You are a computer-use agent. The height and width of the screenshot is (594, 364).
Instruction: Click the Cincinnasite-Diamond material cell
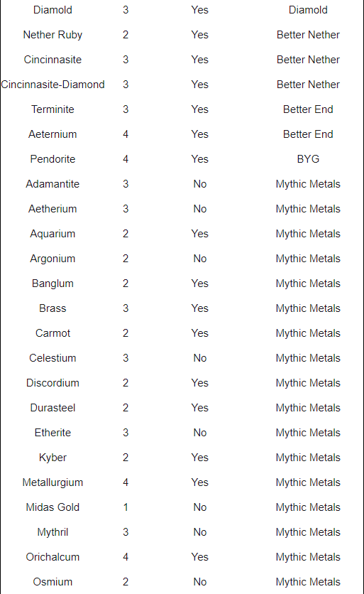coord(53,85)
